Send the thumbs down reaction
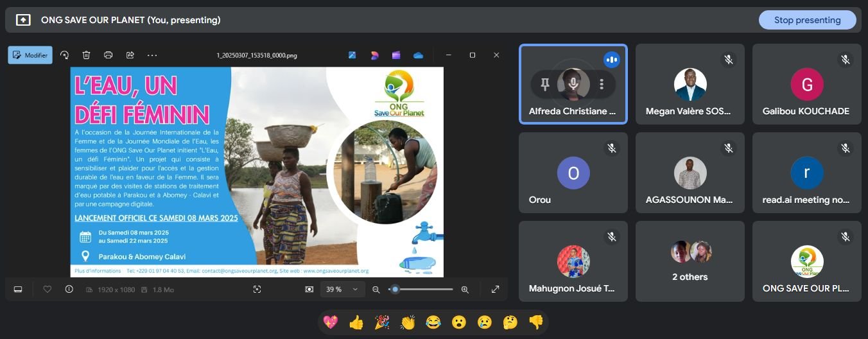The height and width of the screenshot is (339, 868). pos(535,322)
